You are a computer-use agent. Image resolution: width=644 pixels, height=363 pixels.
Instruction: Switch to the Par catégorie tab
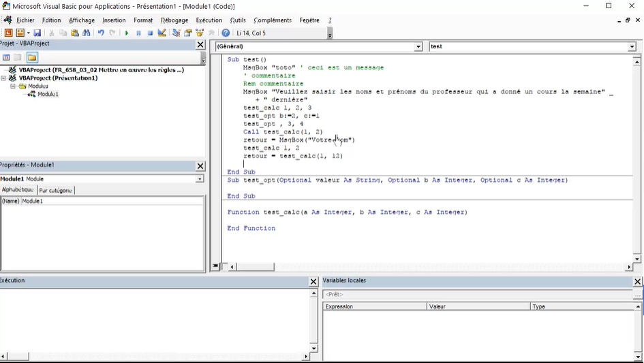56,191
